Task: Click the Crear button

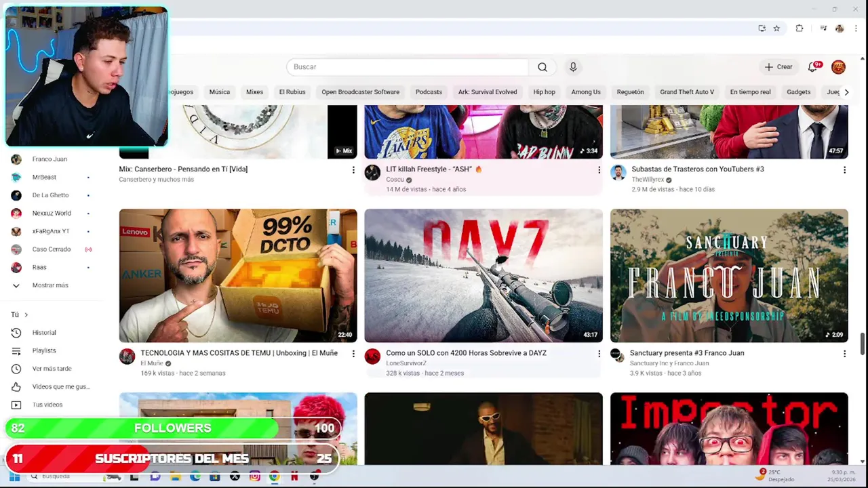Action: [x=778, y=67]
